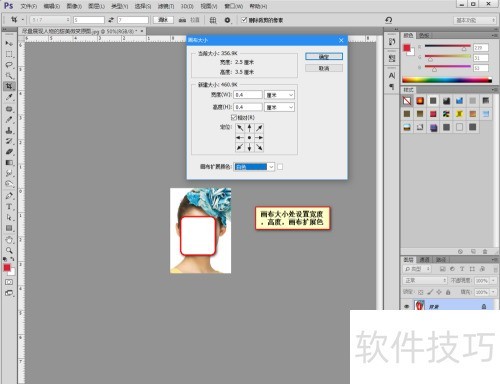Open the Filter menu
500x384 pixels.
click(x=166, y=6)
